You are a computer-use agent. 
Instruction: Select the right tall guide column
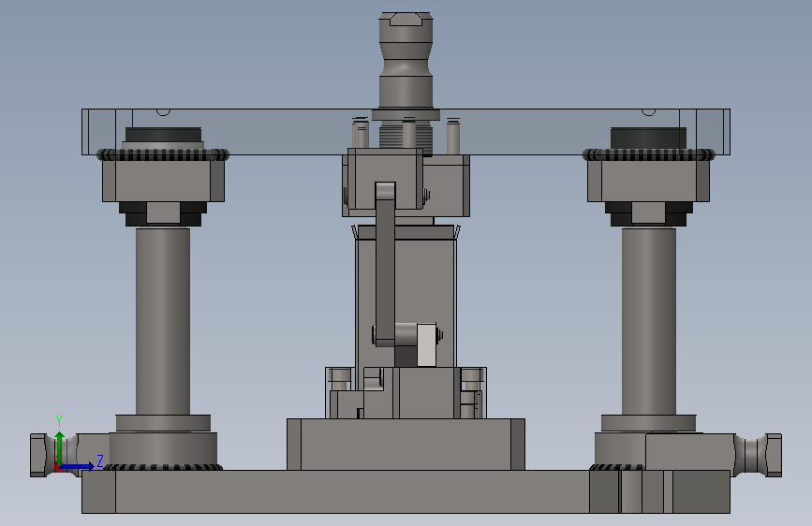[648, 321]
